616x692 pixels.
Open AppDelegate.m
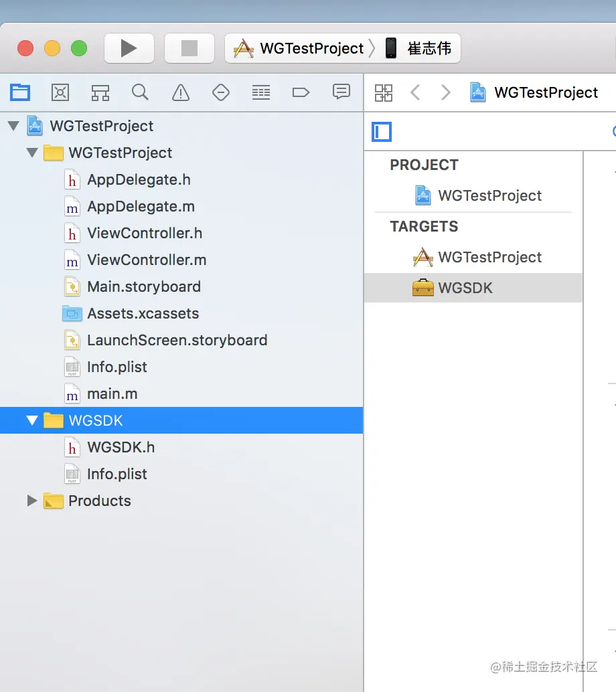(x=181, y=207)
